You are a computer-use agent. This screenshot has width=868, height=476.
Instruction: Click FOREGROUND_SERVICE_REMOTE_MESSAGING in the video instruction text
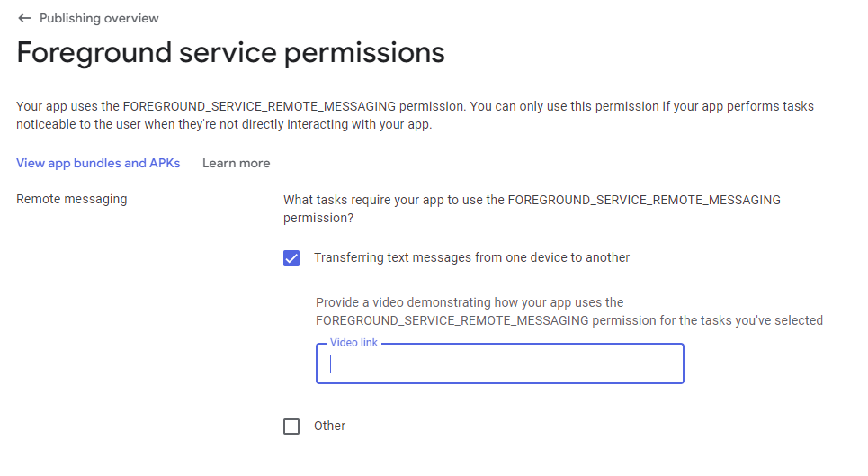[x=452, y=320]
